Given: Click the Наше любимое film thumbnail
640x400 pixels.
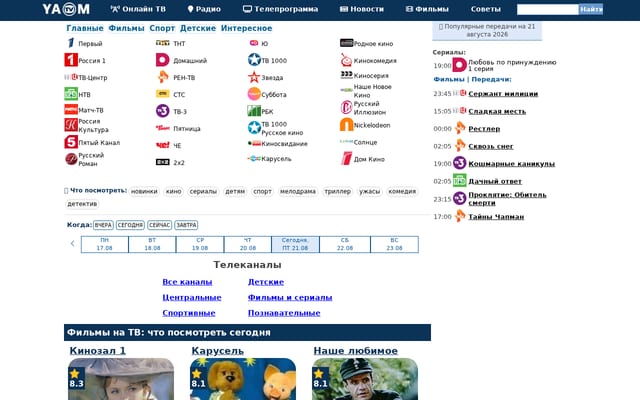Looking at the screenshot, I should point(365,379).
